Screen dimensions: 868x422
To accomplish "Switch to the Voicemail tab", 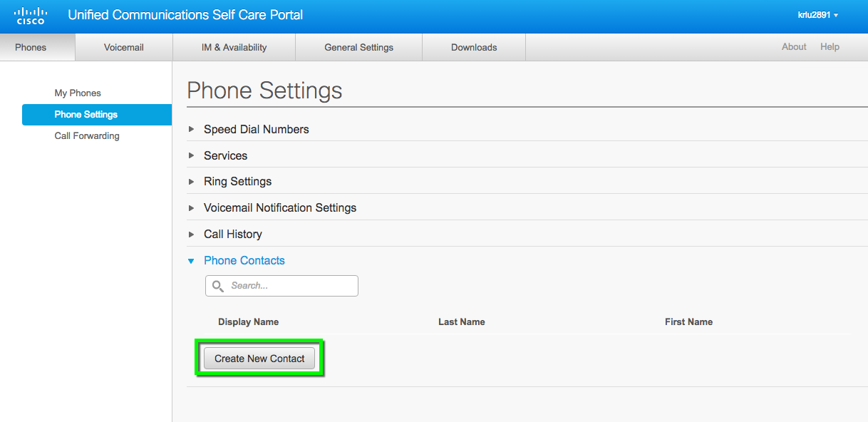I will pos(124,47).
